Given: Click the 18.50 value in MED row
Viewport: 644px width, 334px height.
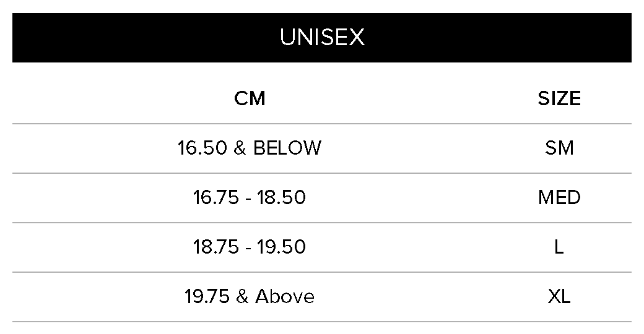Looking at the screenshot, I should pos(283,198).
